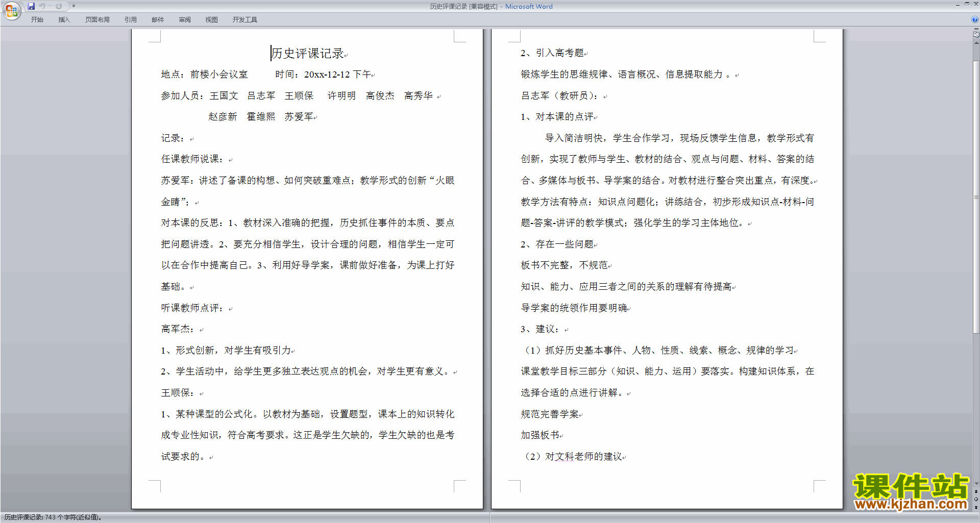Toggle the ruler icon above the scrollbar
Screen dimensions: 980x523
[x=976, y=35]
